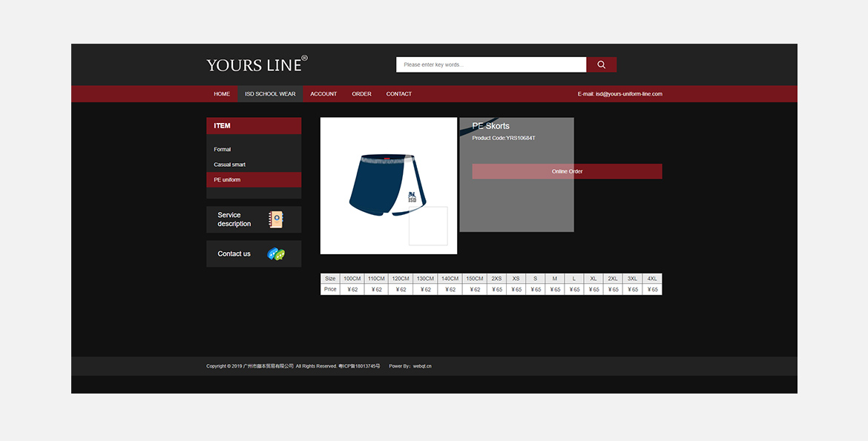Go to the ACCOUNT page
The image size is (868, 441).
(323, 94)
